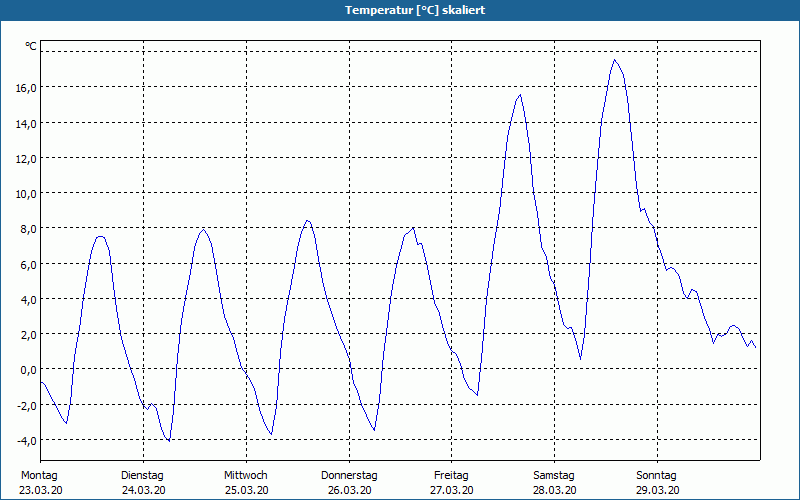Screen dimensions: 800x500
Task: Click the 10,0 y-axis value
Action: [x=26, y=194]
